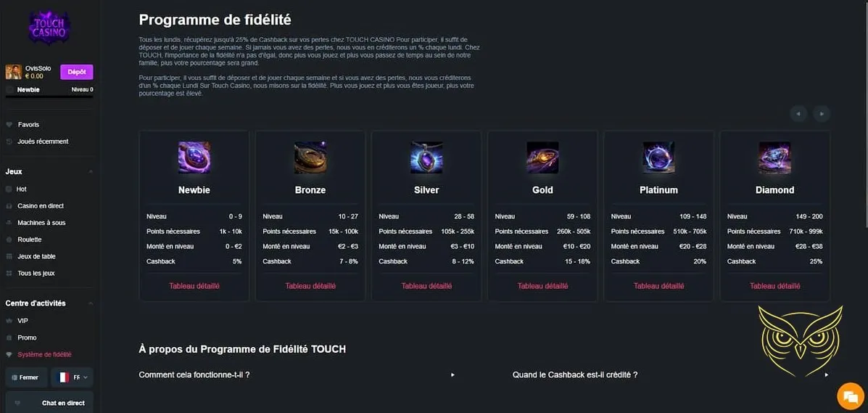The width and height of the screenshot is (868, 413).
Task: Click the OvisSolo profile avatar
Action: (13, 71)
